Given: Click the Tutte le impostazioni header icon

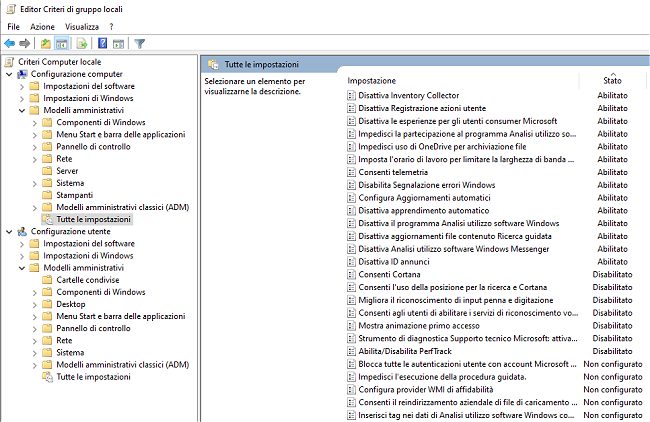Looking at the screenshot, I should coord(213,65).
